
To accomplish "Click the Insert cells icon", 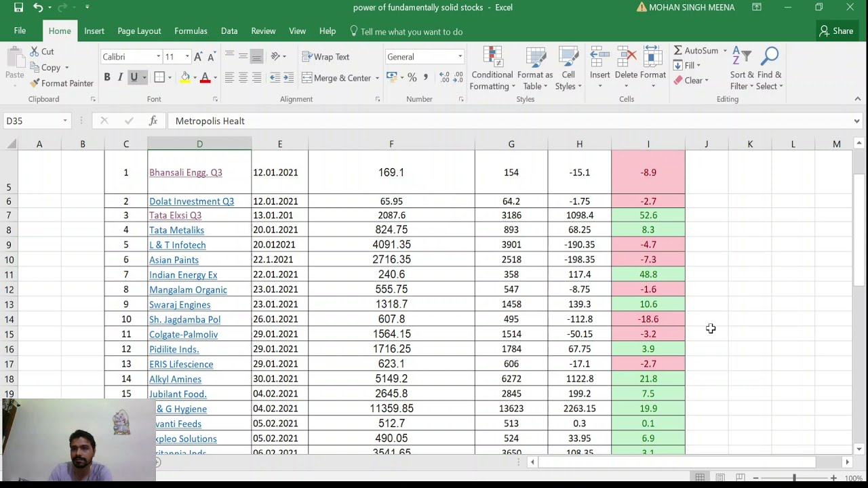I will [599, 58].
